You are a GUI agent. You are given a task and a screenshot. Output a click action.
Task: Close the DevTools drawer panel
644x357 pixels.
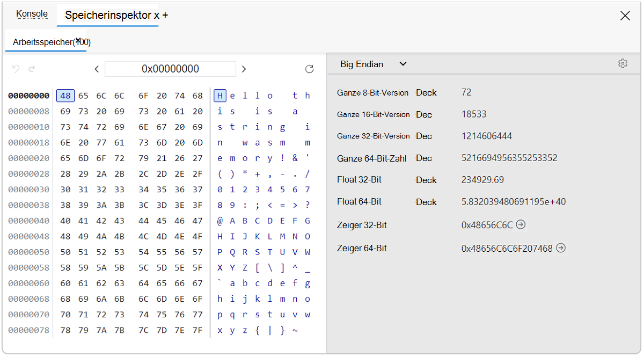625,16
